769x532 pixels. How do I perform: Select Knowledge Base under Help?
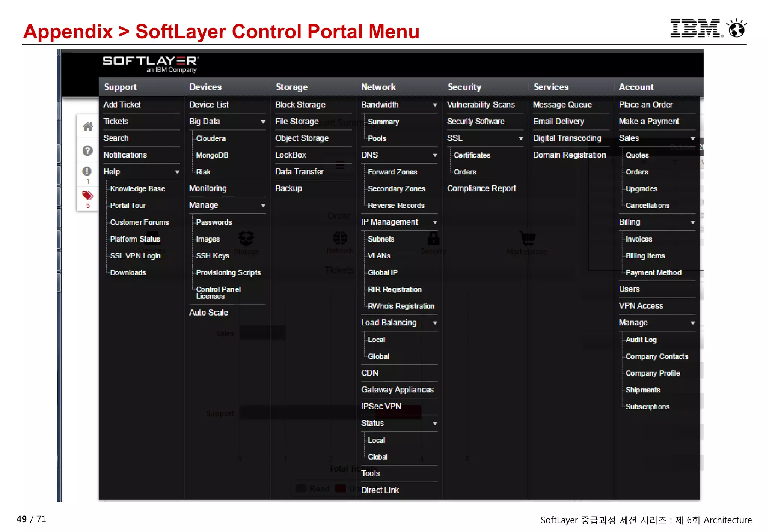pyautogui.click(x=137, y=189)
